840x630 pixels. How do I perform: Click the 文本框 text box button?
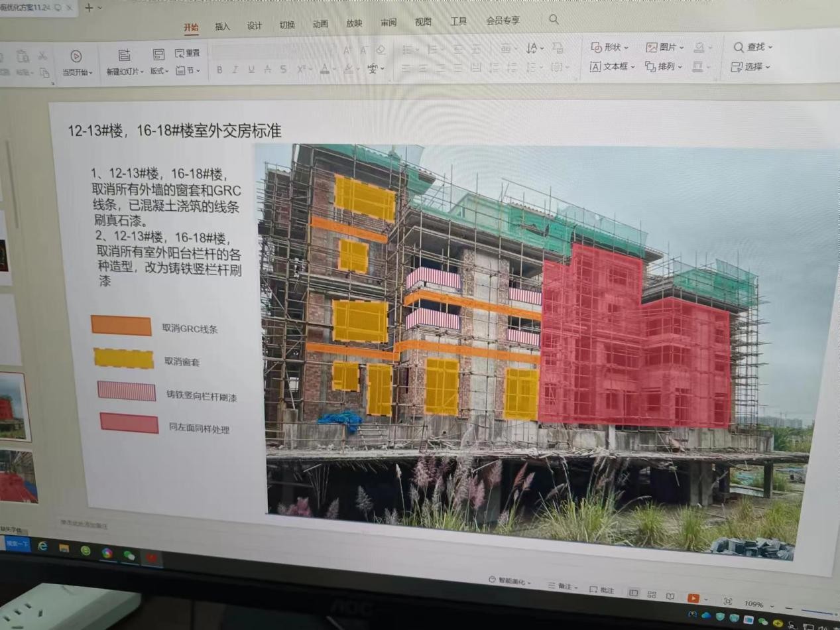tap(612, 67)
